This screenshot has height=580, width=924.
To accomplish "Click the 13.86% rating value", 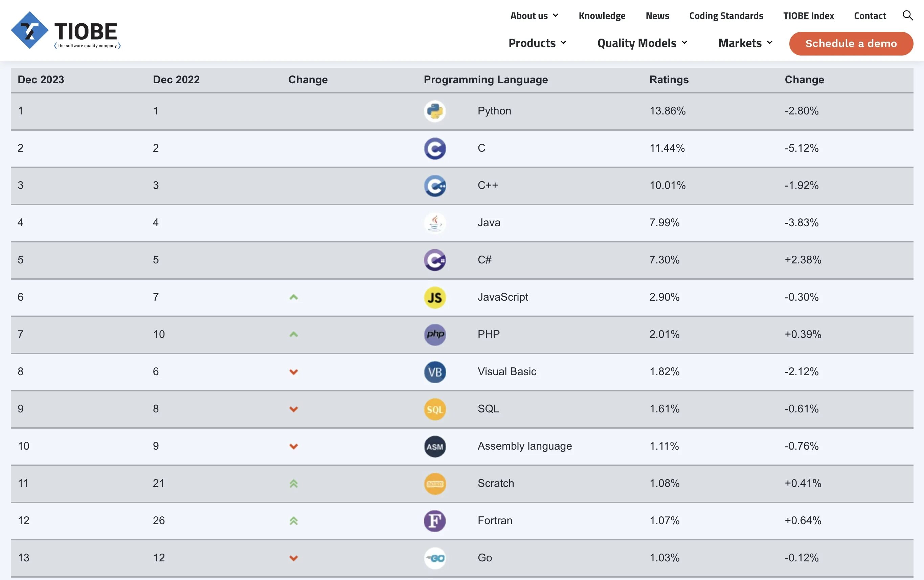I will pyautogui.click(x=667, y=111).
